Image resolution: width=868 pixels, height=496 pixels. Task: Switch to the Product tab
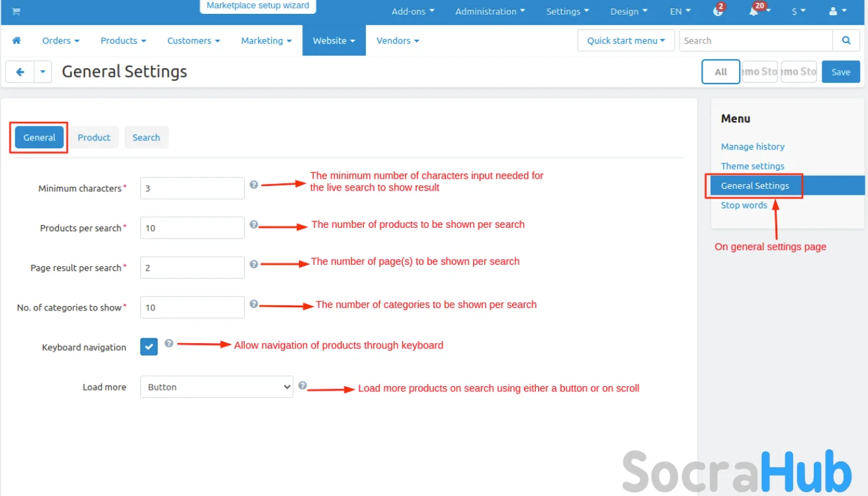94,138
